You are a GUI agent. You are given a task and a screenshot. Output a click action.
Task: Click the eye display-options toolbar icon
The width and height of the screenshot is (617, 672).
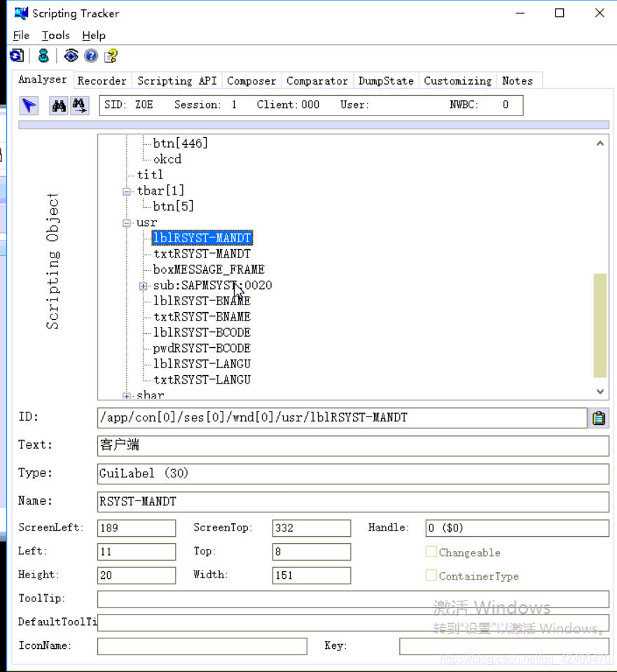coord(71,55)
